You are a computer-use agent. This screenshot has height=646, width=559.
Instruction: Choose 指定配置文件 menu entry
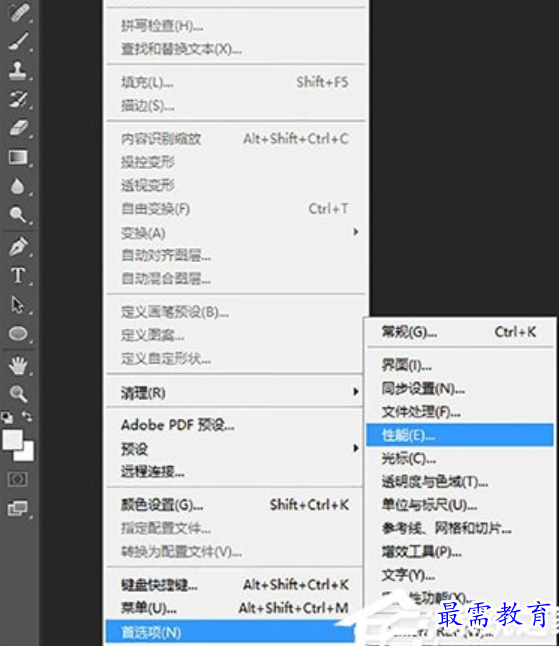pos(235,528)
